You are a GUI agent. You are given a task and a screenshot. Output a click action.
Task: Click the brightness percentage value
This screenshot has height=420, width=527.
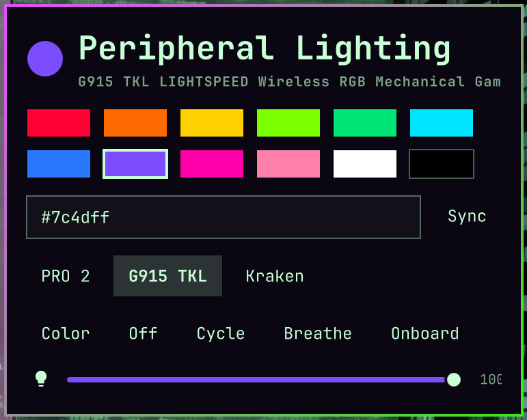point(491,380)
